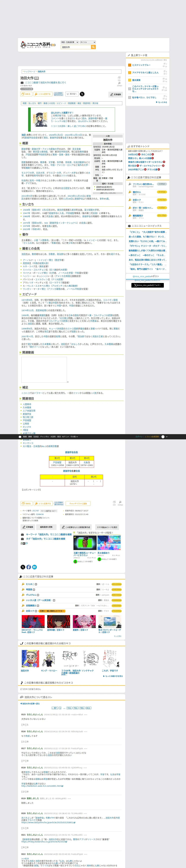Click the Facebook share icon
Screen dimensions: 186x868
29,567
